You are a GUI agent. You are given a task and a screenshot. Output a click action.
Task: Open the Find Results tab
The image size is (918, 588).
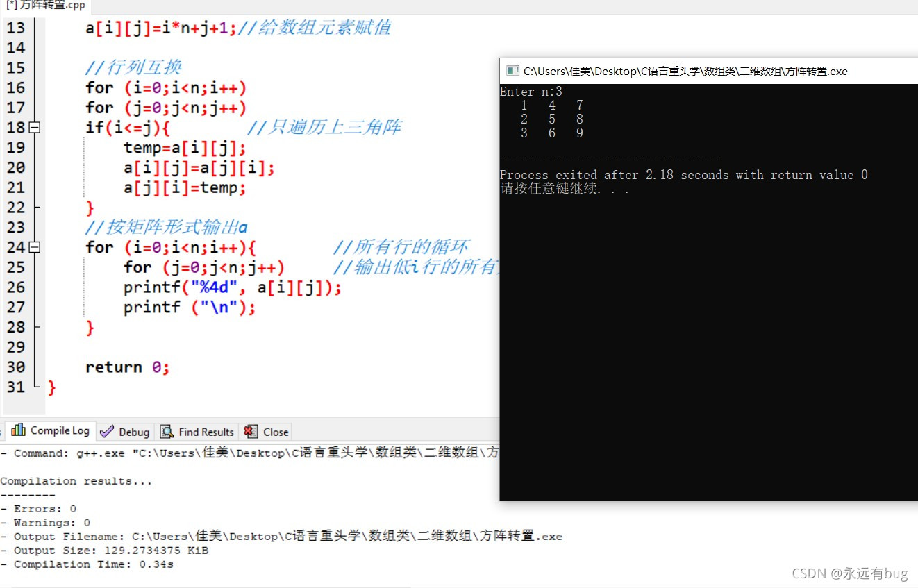click(197, 431)
